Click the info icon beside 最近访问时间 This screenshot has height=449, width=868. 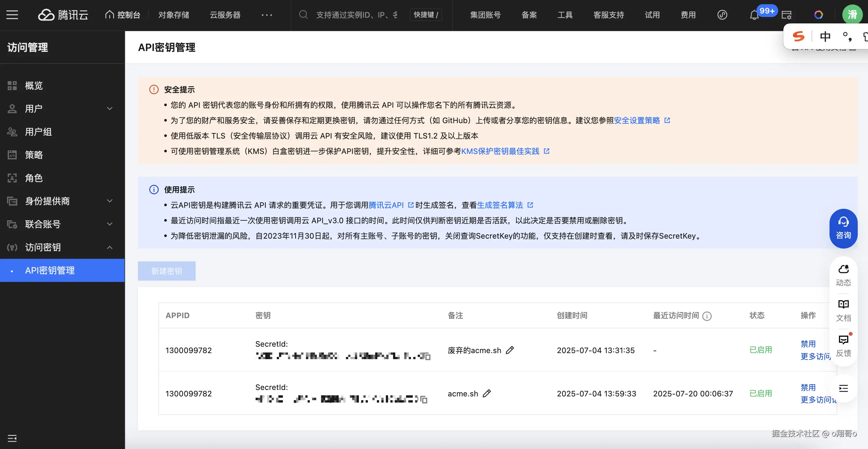tap(707, 316)
